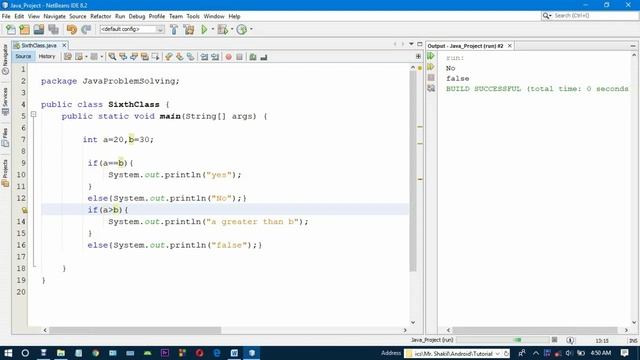Click the Undo arrow icon
640x360 pixels.
[71, 29]
